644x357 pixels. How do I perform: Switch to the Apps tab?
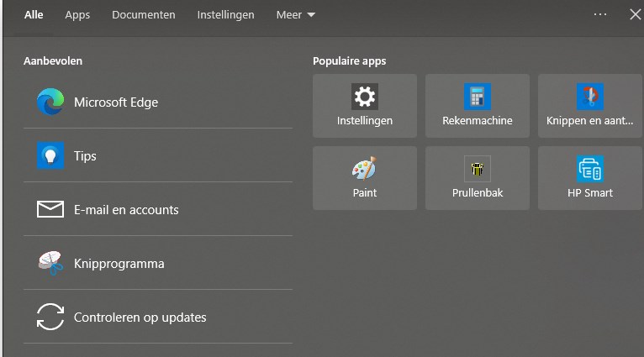(x=77, y=15)
